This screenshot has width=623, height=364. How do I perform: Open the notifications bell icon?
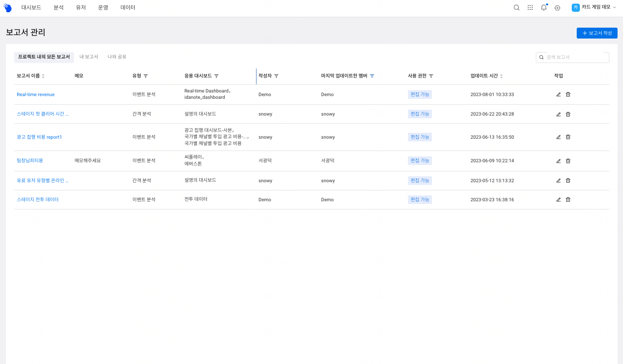544,7
